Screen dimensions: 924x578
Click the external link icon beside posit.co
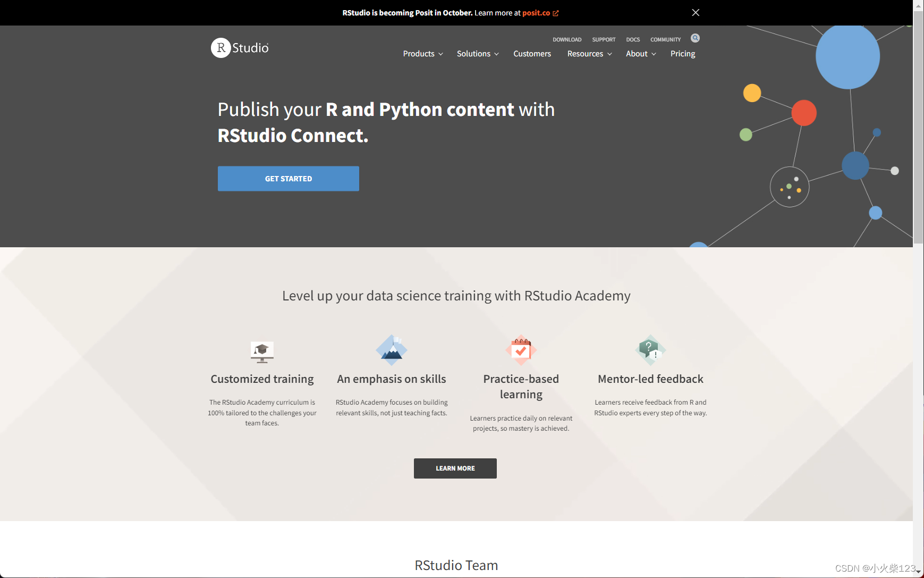(x=556, y=13)
